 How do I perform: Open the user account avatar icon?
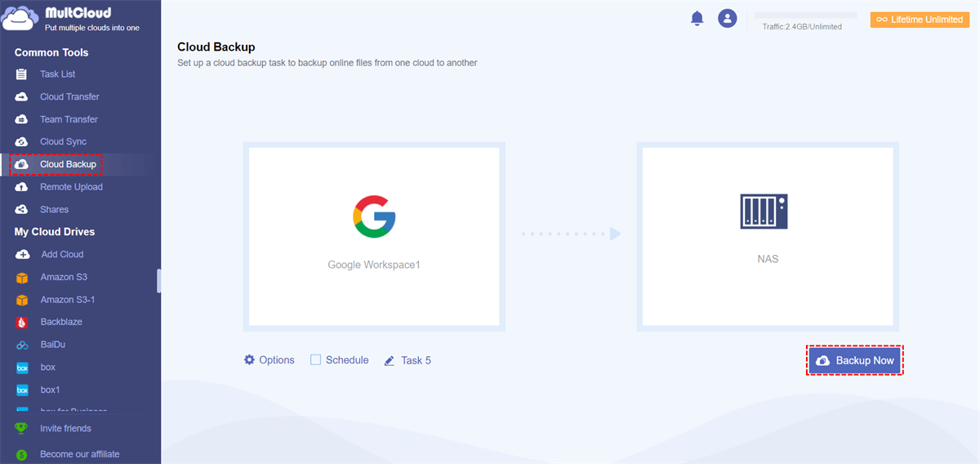(727, 18)
